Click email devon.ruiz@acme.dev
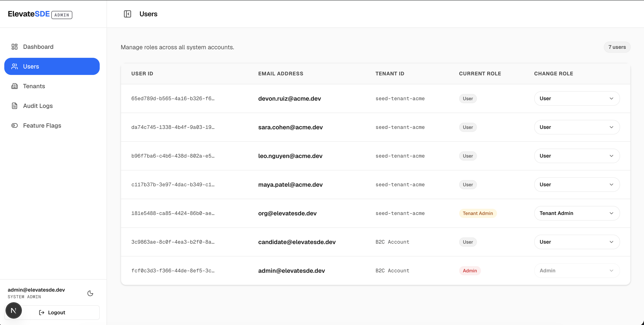This screenshot has width=644, height=325. coord(289,98)
